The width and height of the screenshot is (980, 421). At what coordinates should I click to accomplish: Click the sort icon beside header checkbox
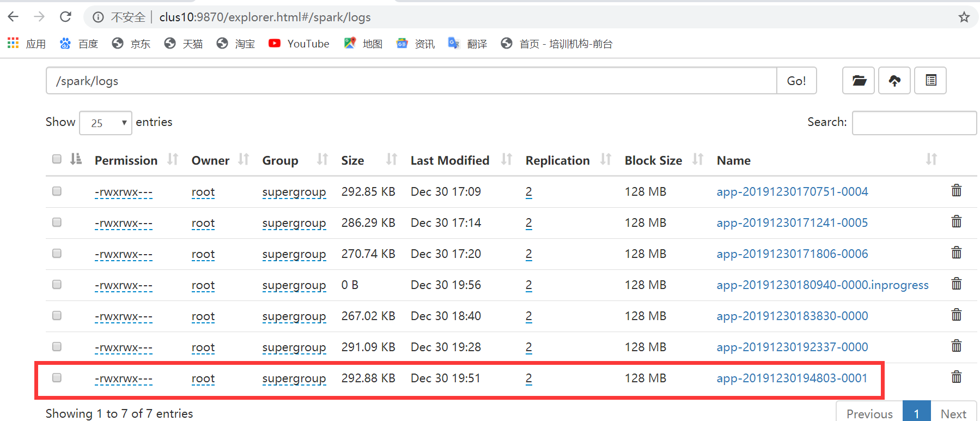coord(76,159)
